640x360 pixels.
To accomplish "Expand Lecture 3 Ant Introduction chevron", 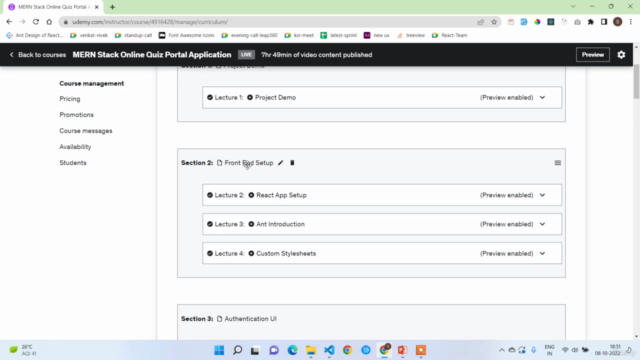I will pos(542,224).
